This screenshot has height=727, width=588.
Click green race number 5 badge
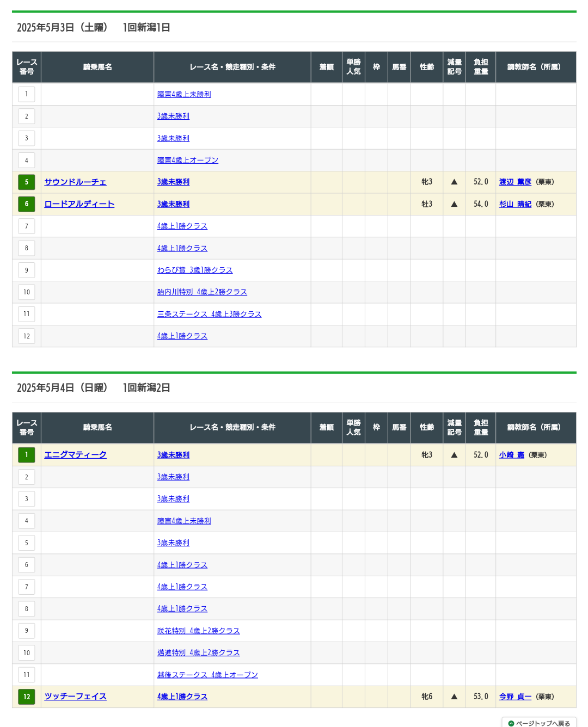[x=26, y=182]
